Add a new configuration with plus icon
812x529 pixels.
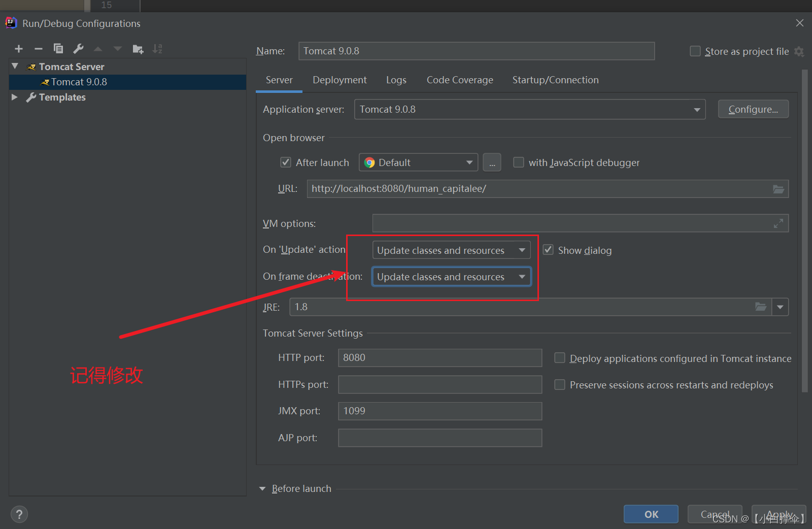click(19, 49)
